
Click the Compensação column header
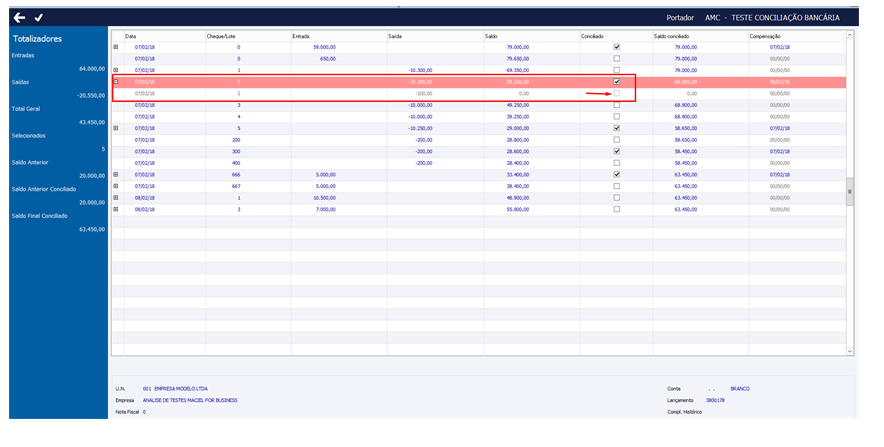[796, 36]
